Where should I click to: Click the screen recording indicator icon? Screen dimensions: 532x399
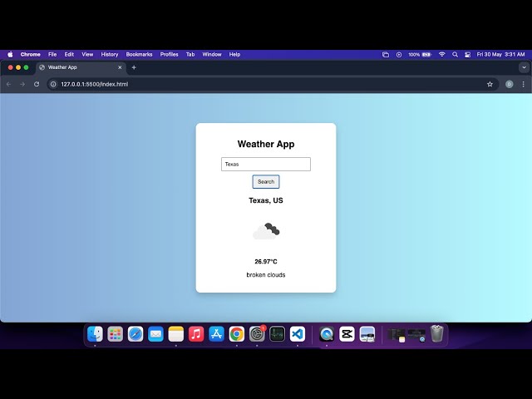click(x=399, y=54)
